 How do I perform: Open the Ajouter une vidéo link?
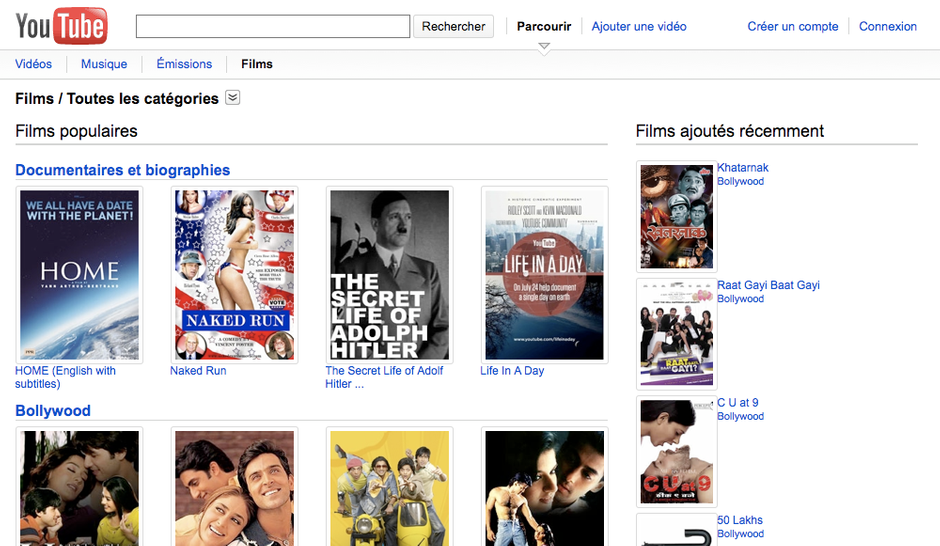tap(639, 26)
